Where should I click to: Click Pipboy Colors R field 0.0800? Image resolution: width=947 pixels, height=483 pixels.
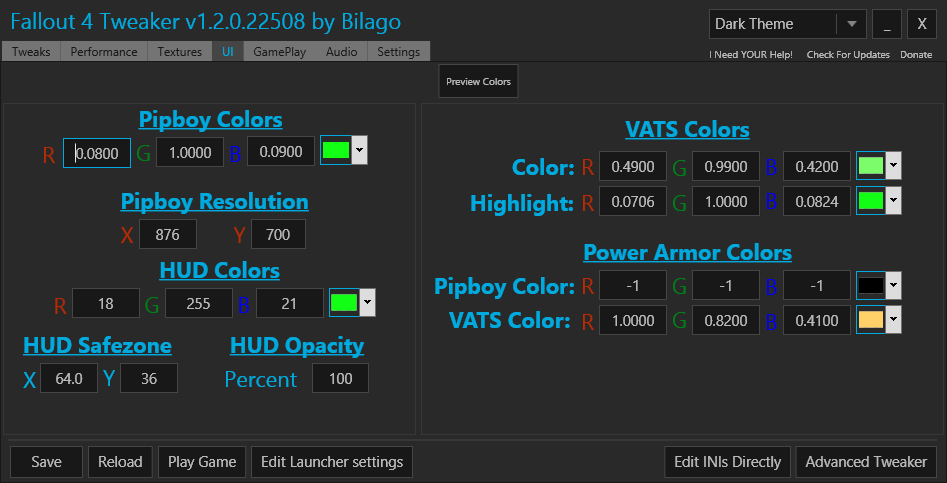[x=97, y=153]
